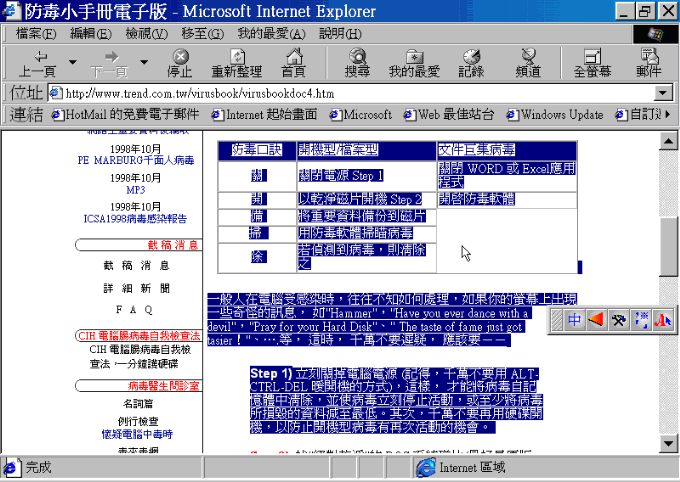Click the IME Chinese mode (中) icon
This screenshot has height=482, width=680.
click(x=574, y=320)
